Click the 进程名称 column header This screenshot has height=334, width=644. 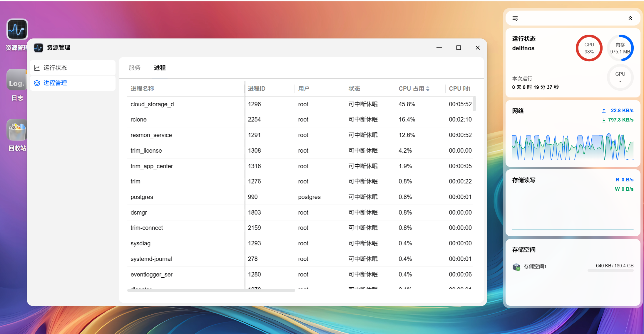pos(142,89)
